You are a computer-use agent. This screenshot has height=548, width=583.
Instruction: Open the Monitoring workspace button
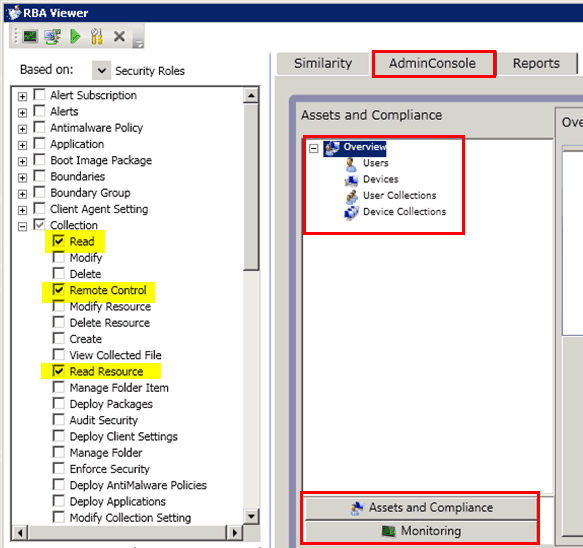pos(421,531)
